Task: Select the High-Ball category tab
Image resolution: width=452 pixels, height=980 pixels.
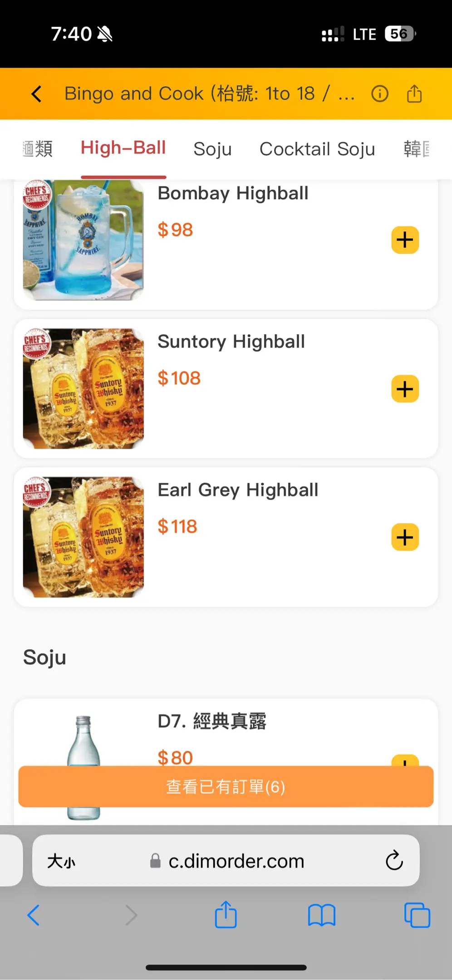Action: (123, 148)
